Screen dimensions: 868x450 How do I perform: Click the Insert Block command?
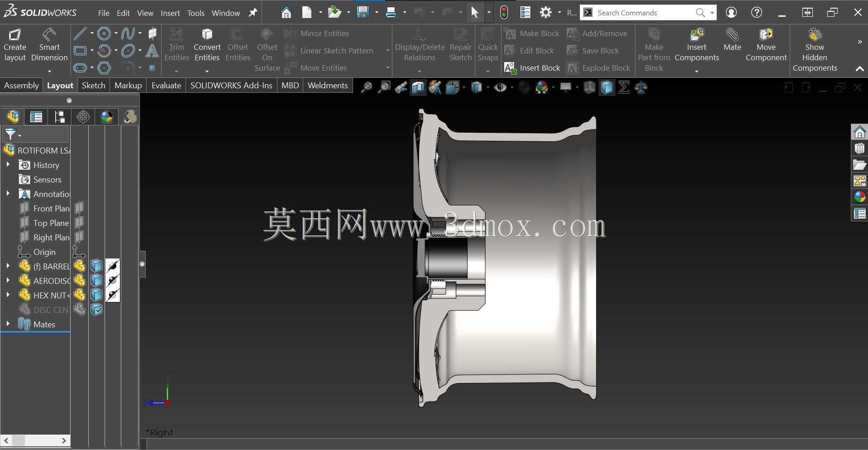click(x=532, y=68)
